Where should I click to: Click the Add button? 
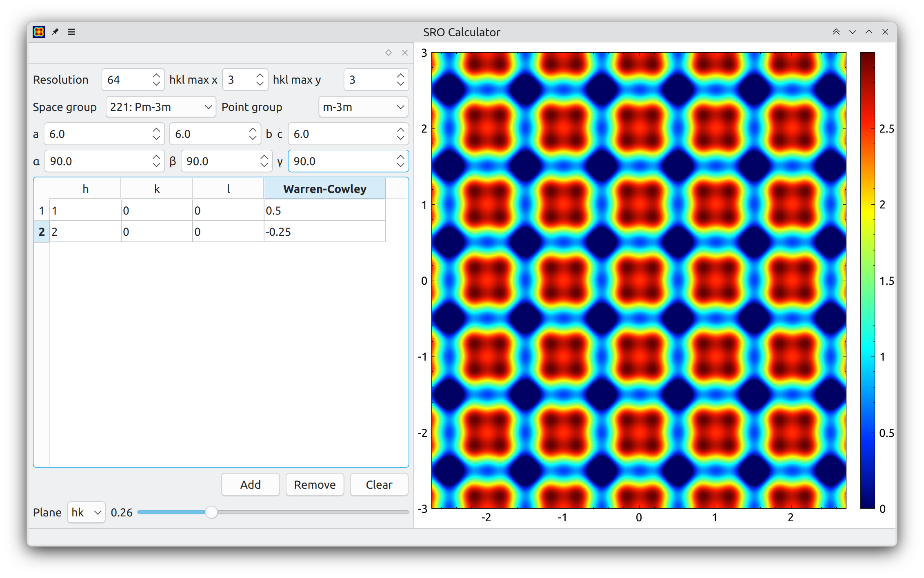250,485
